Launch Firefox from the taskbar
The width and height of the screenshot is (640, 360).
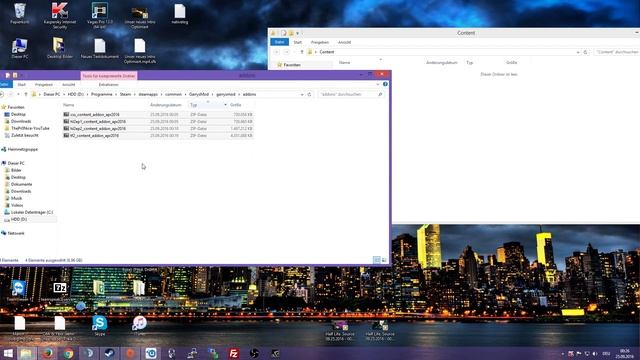pyautogui.click(x=47, y=353)
